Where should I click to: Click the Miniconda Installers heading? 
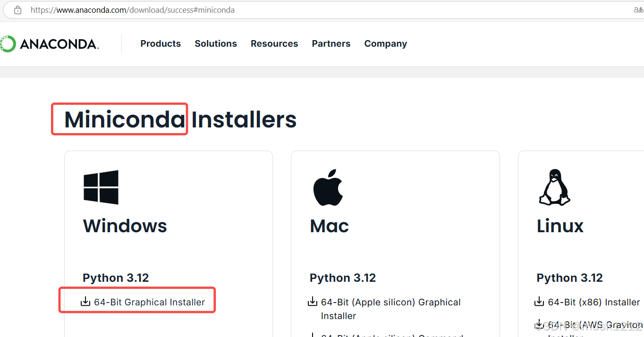[x=180, y=119]
